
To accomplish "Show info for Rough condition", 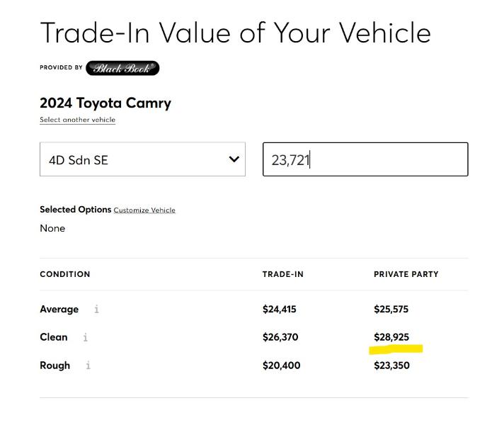I will [88, 365].
